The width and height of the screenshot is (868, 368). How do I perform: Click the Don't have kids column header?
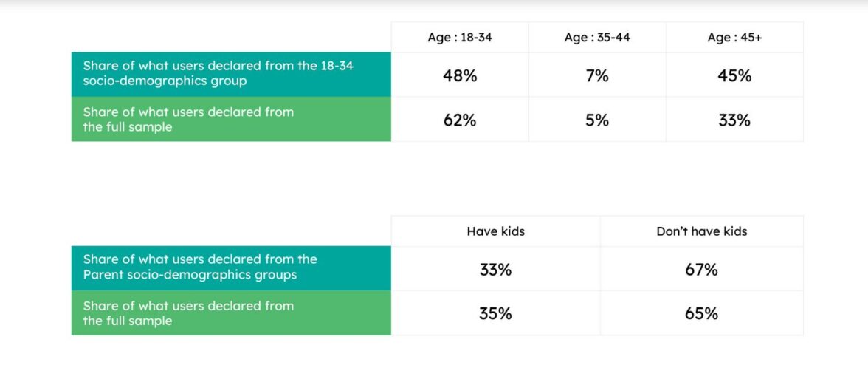701,231
